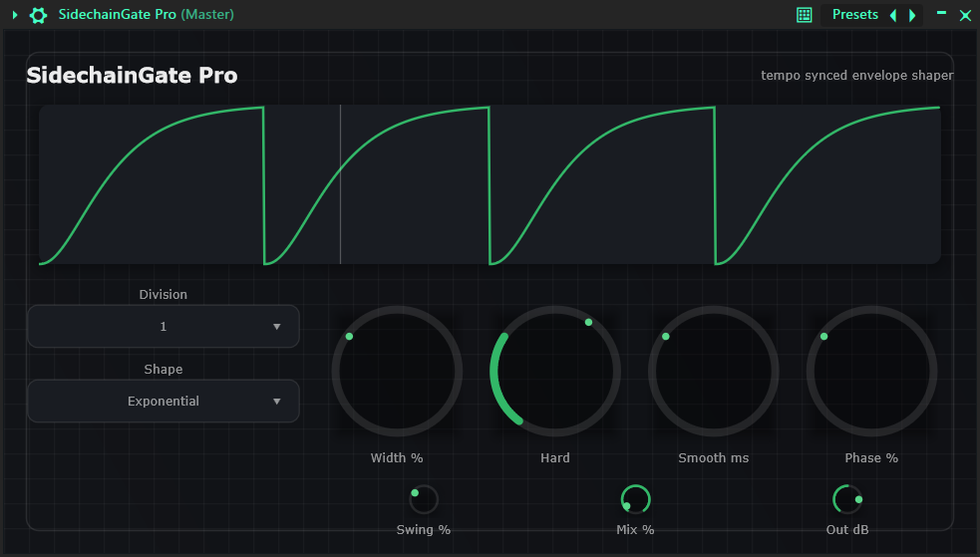The width and height of the screenshot is (980, 557).
Task: Click the Out dB label
Action: point(847,529)
